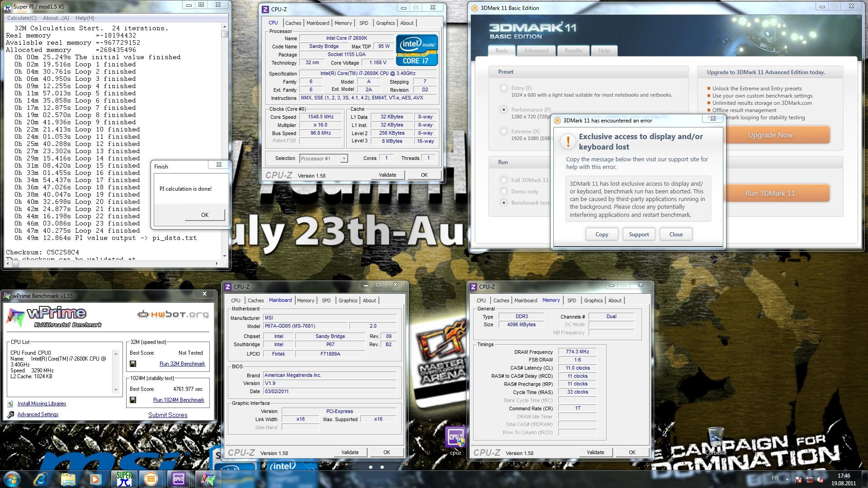Open the Results tab in 3DMark 11
Screen dimensions: 868x488
(573, 51)
